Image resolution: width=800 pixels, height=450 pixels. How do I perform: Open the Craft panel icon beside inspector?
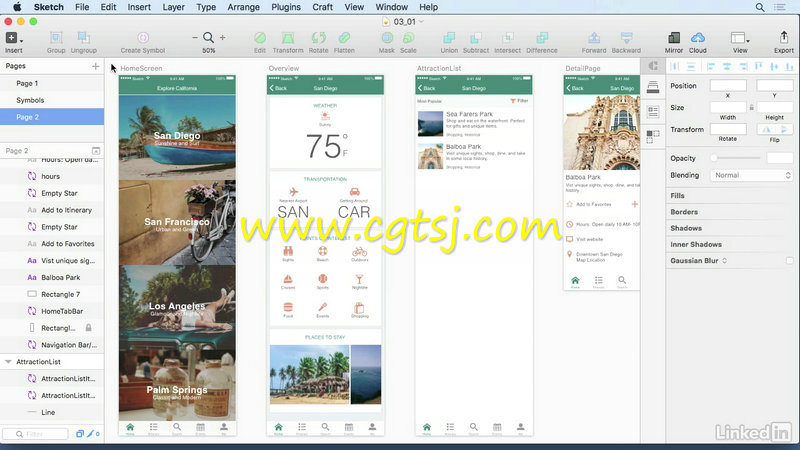click(x=653, y=66)
